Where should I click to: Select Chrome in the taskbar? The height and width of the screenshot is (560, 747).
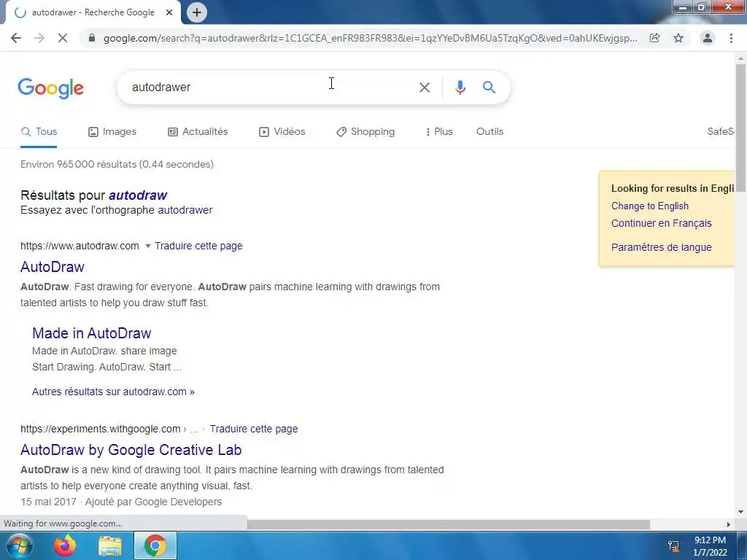coord(155,545)
